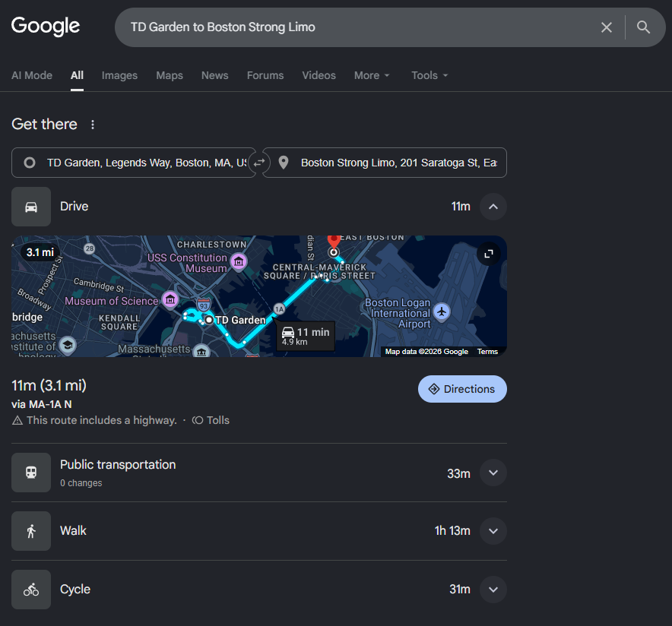Click the 3.1 mi distance badge on map
This screenshot has height=626, width=672.
[40, 252]
